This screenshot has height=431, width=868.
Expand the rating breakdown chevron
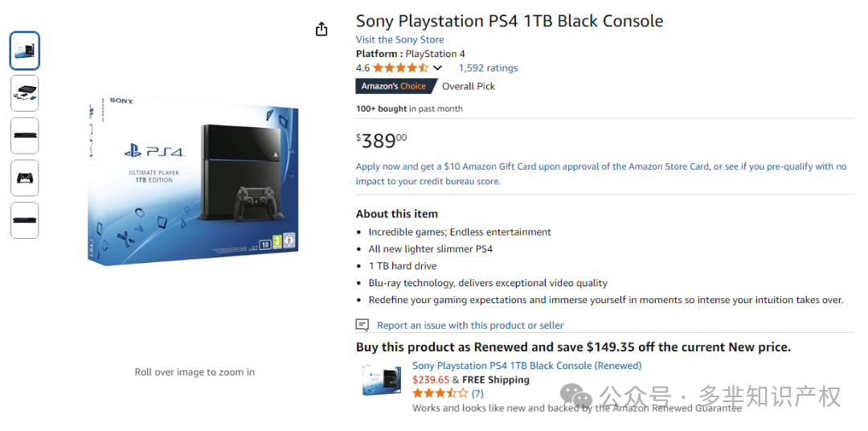[437, 68]
